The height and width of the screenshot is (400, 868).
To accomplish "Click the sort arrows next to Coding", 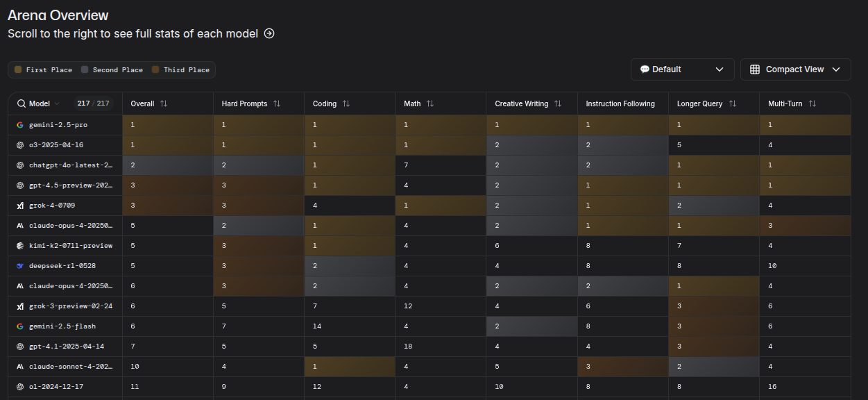I will pyautogui.click(x=346, y=103).
